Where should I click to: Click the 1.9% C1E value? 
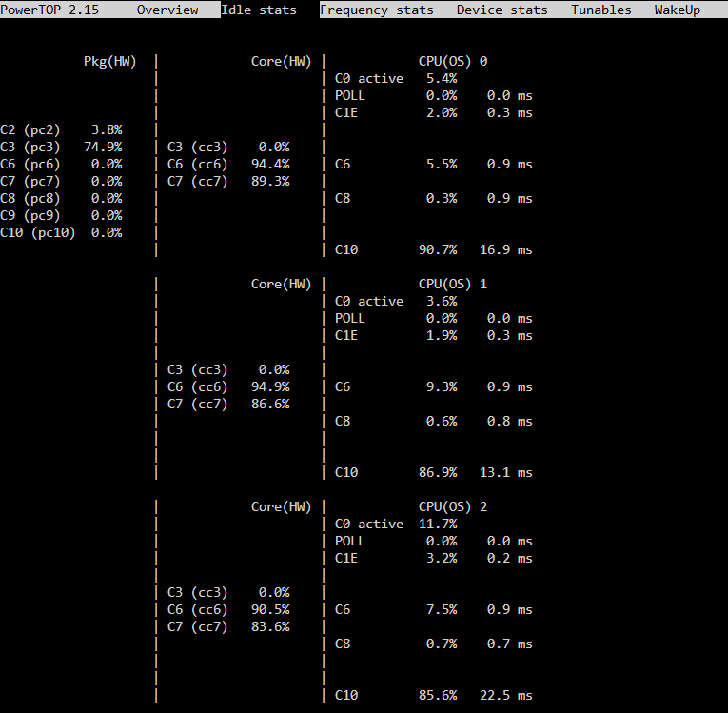coord(442,335)
